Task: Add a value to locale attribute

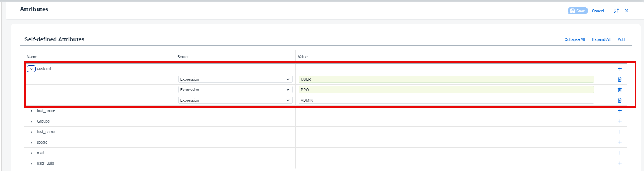Action: [x=620, y=142]
